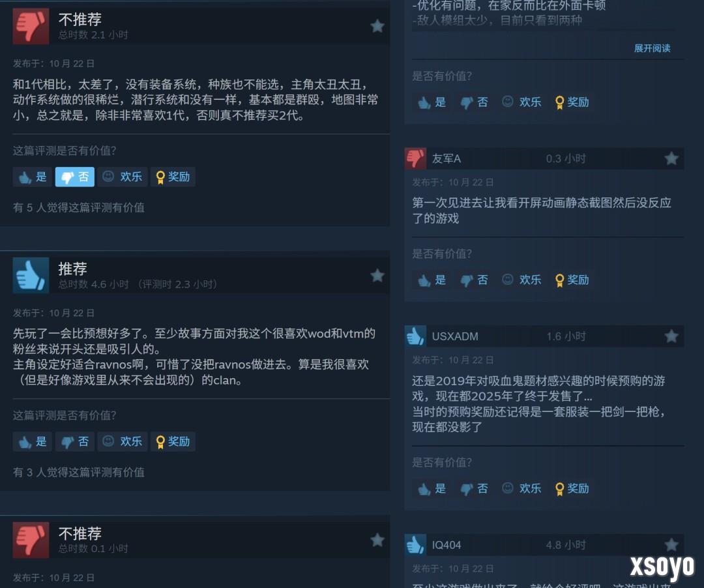Click the star icon on the 0.1-hour negative review
The height and width of the screenshot is (588, 704).
tap(377, 540)
